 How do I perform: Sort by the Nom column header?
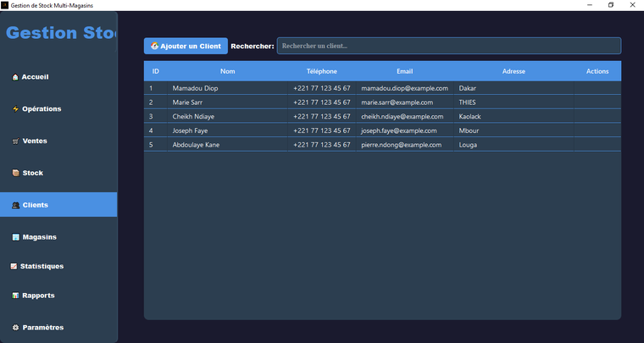228,72
